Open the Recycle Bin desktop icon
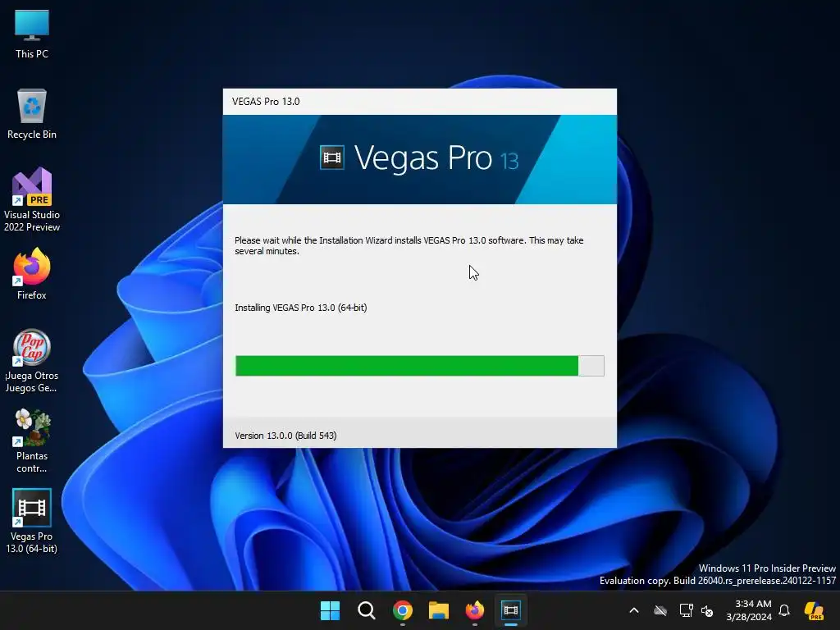840x630 pixels. [x=32, y=114]
